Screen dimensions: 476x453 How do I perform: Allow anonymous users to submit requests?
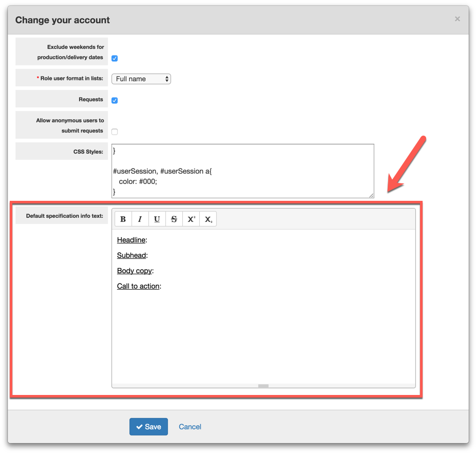click(115, 132)
